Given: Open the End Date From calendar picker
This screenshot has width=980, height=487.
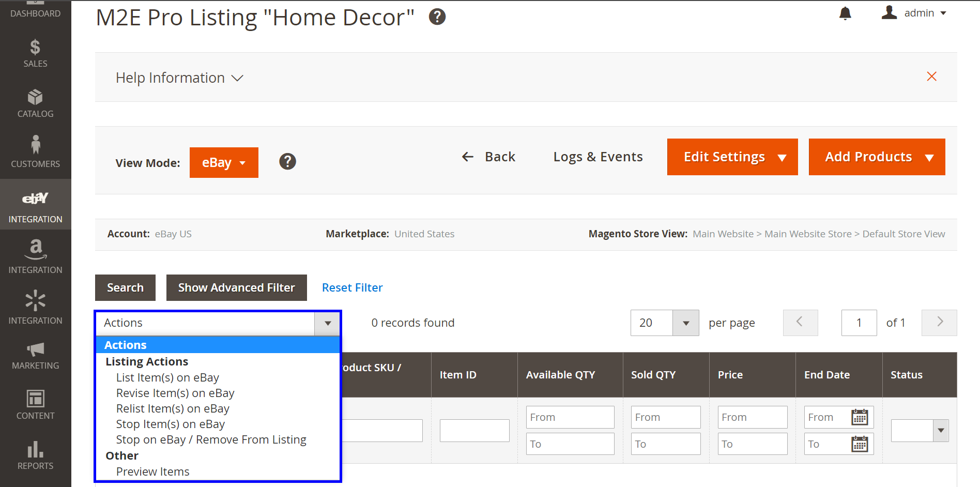Looking at the screenshot, I should coord(860,417).
